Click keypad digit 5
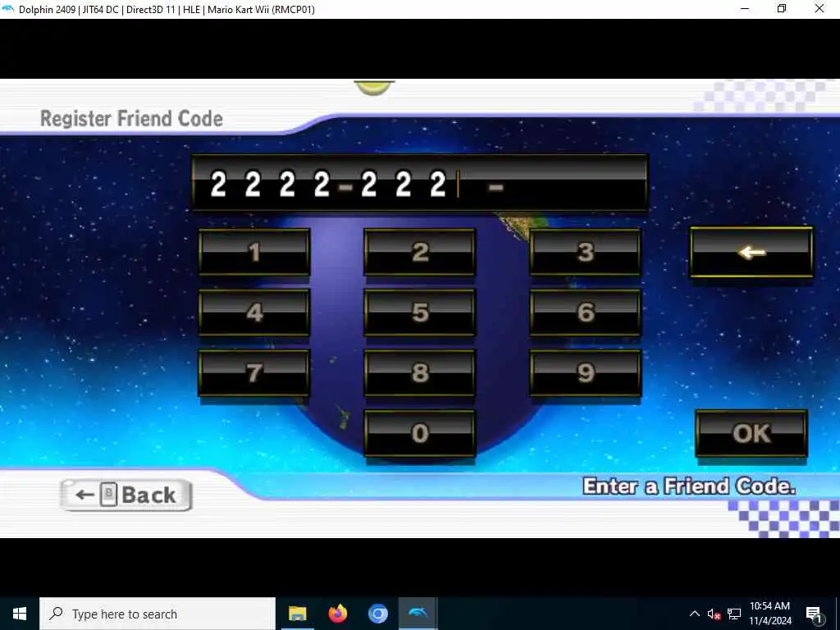Viewport: 840px width, 630px height. point(419,313)
